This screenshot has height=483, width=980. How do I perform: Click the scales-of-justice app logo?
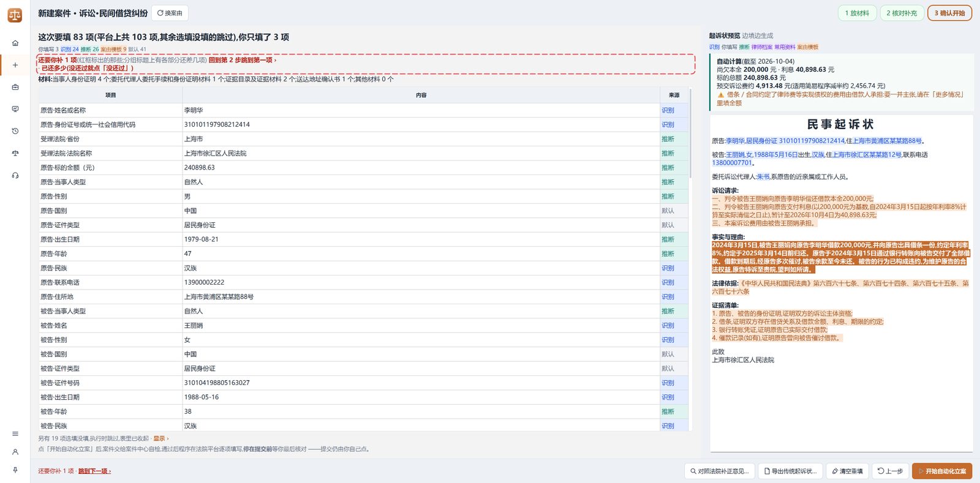coord(15,15)
